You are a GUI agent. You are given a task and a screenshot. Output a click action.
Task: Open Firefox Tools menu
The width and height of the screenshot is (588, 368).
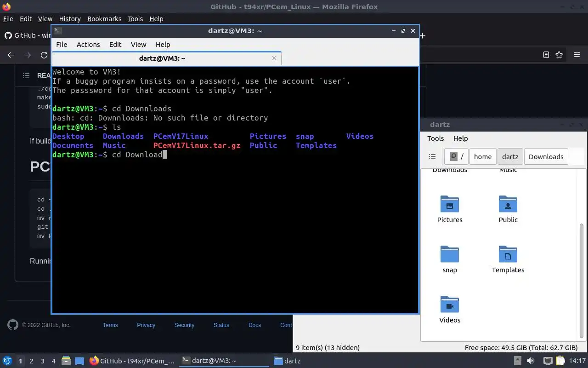click(x=135, y=19)
